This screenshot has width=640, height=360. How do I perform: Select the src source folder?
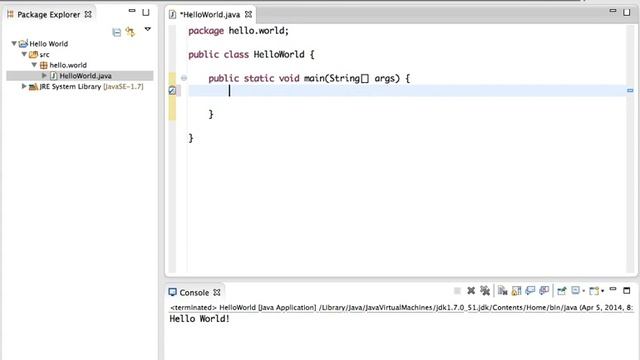[x=44, y=55]
